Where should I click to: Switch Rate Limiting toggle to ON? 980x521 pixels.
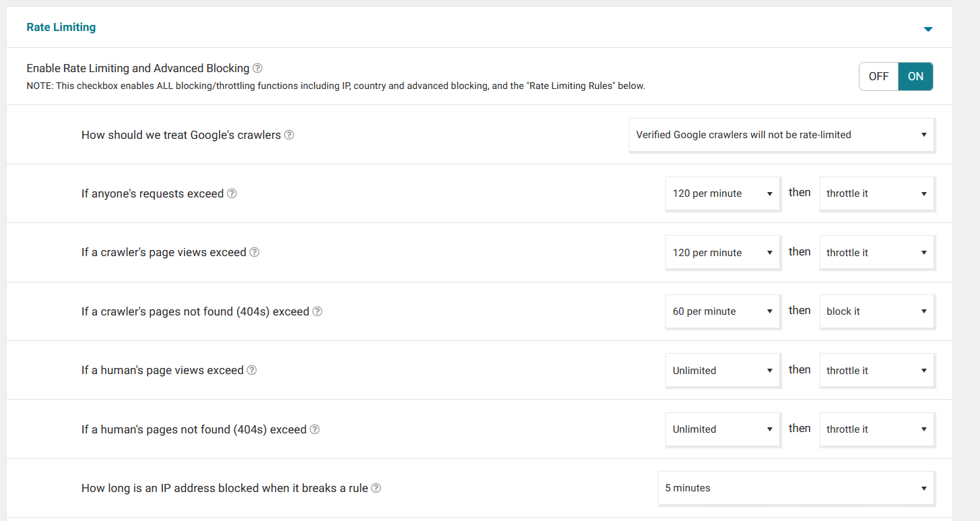tap(915, 76)
